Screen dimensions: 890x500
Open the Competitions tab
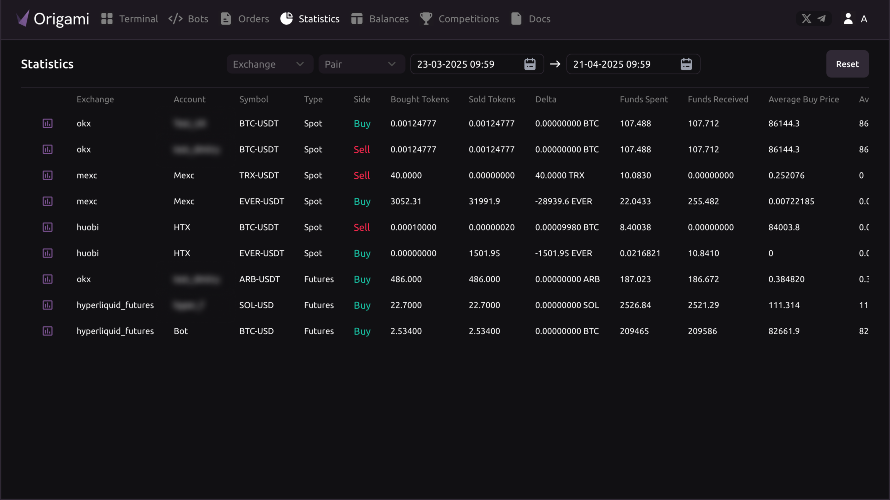pyautogui.click(x=459, y=19)
